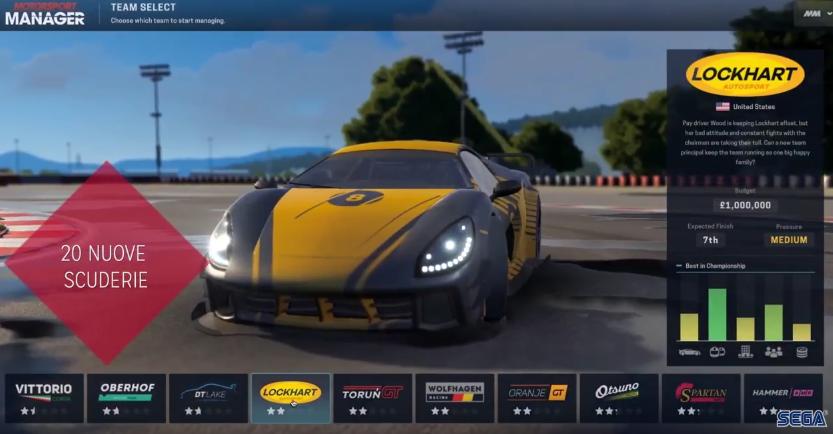Click the '20 Nuove Scuderie' red diamond banner
The height and width of the screenshot is (434, 833).
[x=106, y=263]
